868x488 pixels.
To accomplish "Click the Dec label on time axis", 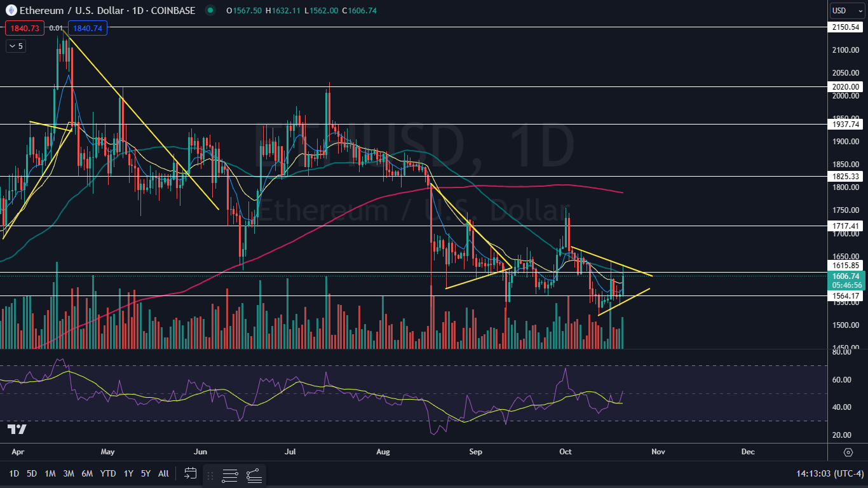I will coord(748,452).
